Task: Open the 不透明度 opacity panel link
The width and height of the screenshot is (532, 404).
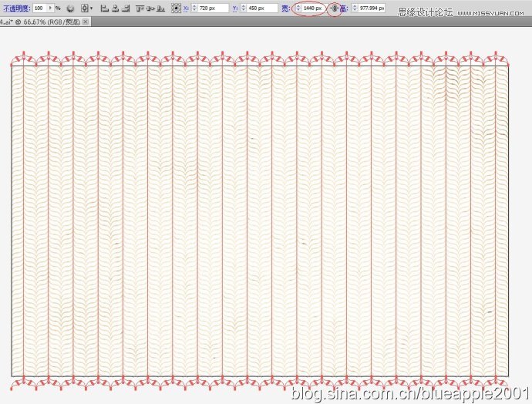Action: coord(17,8)
